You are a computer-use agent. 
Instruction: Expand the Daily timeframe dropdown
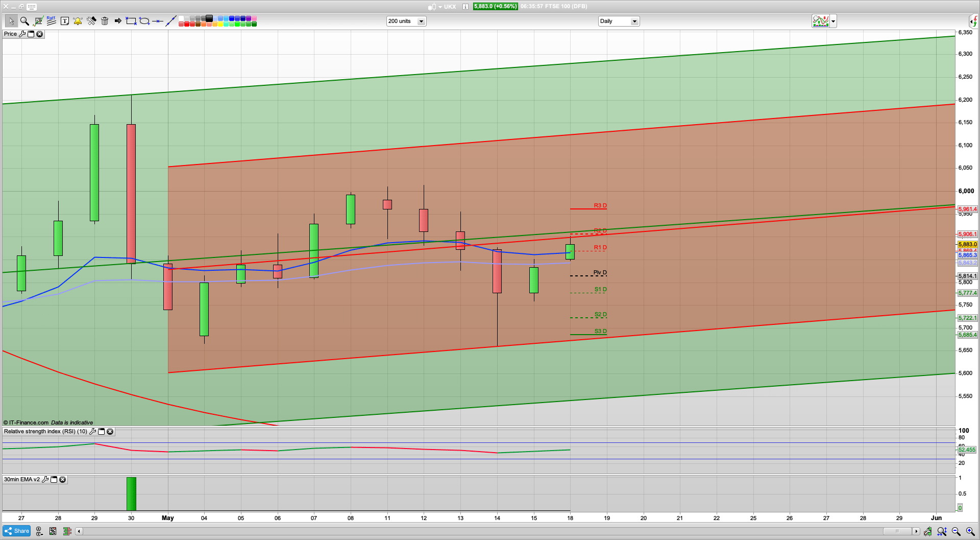tap(634, 21)
